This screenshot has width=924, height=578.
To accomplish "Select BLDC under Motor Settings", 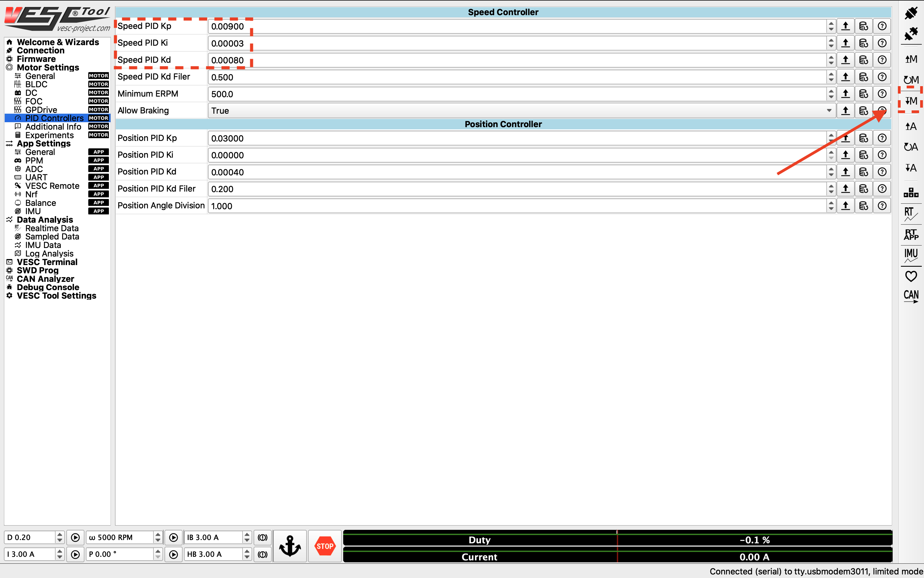I will tap(36, 84).
